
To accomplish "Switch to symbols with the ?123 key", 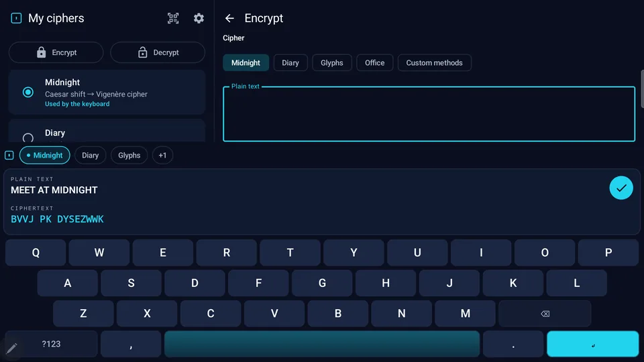I will (52, 344).
